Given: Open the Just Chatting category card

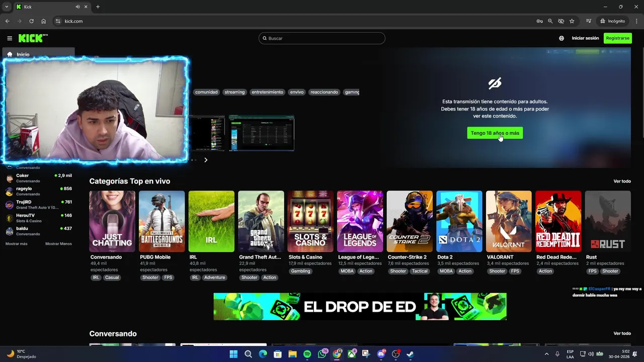Looking at the screenshot, I should (x=112, y=221).
